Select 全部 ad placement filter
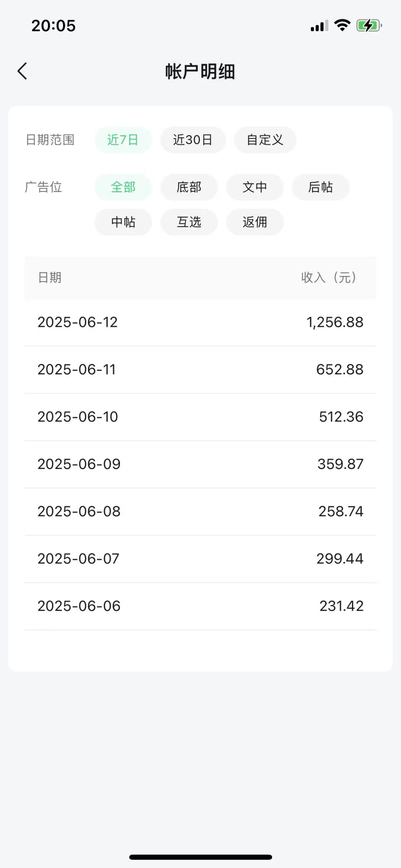Screen dimensions: 401x868 [123, 187]
